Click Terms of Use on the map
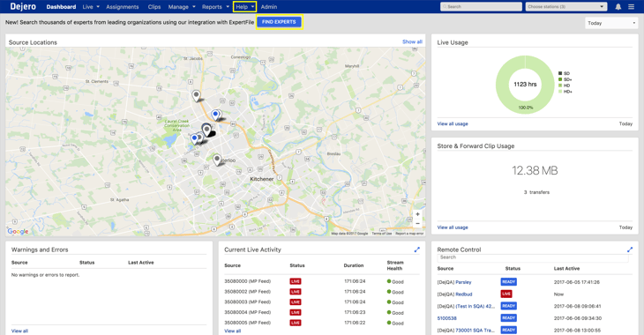This screenshot has width=644, height=335. pyautogui.click(x=382, y=234)
